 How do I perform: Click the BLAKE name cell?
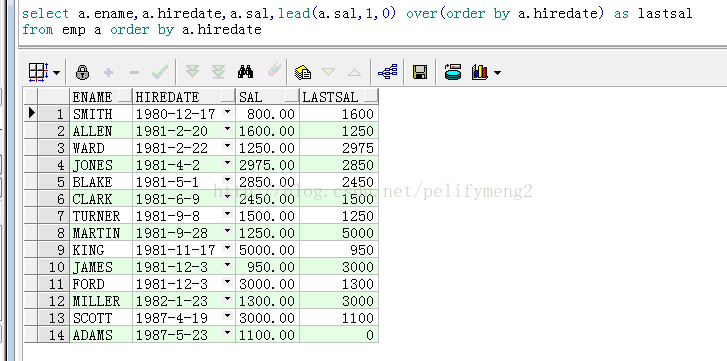click(101, 182)
